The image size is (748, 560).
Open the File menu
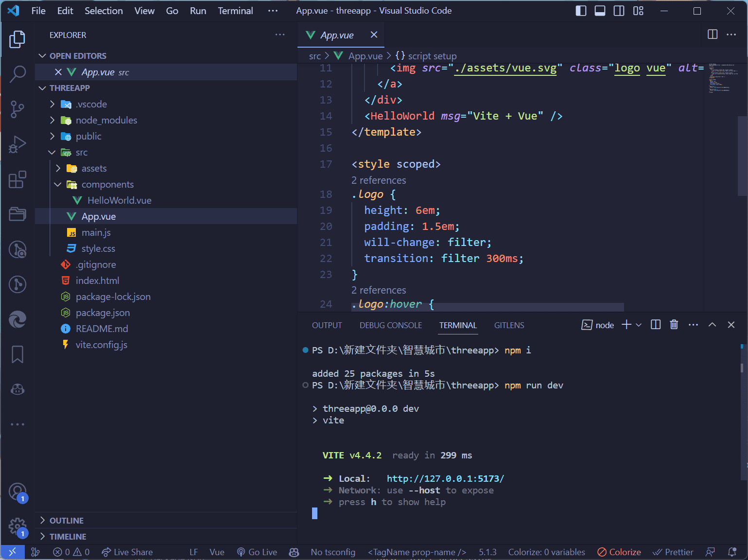click(38, 11)
